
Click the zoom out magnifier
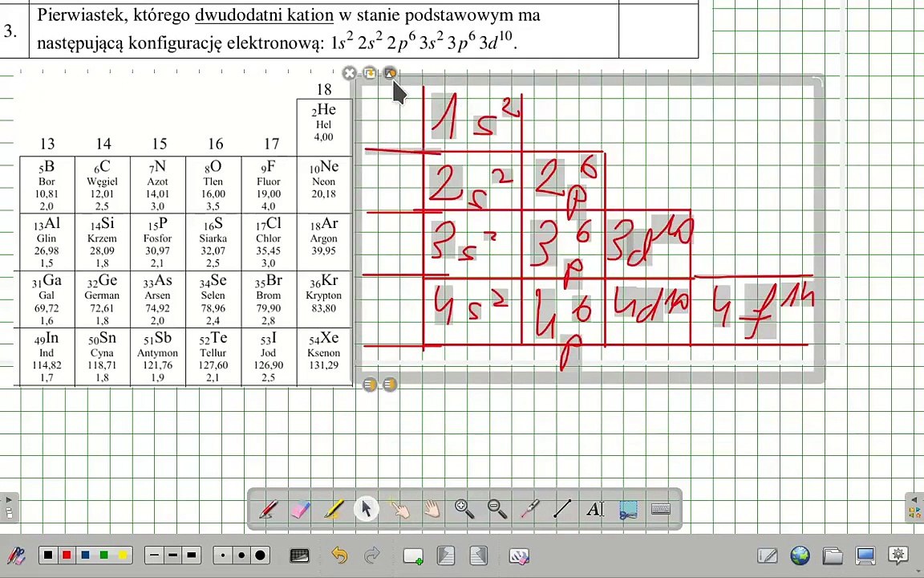tap(496, 508)
